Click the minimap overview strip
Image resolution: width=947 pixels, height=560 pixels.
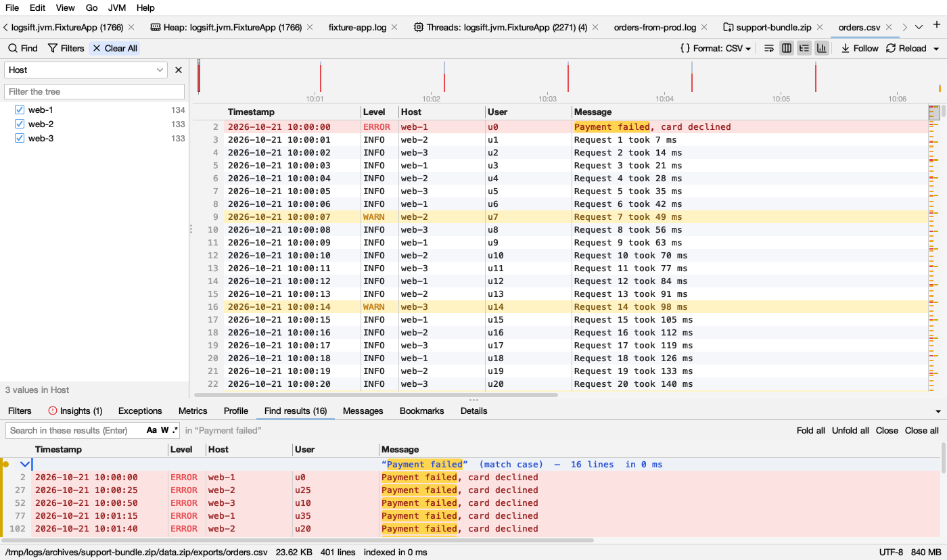point(935,247)
